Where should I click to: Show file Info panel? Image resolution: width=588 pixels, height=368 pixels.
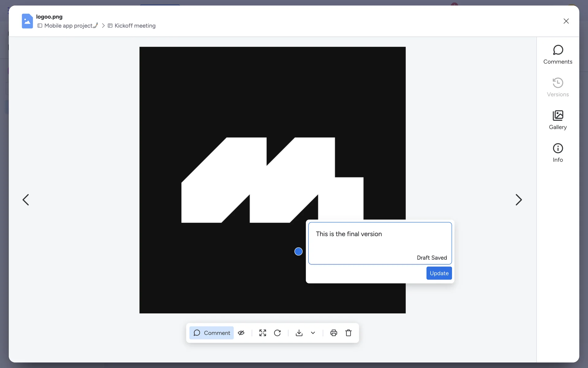coord(558,153)
